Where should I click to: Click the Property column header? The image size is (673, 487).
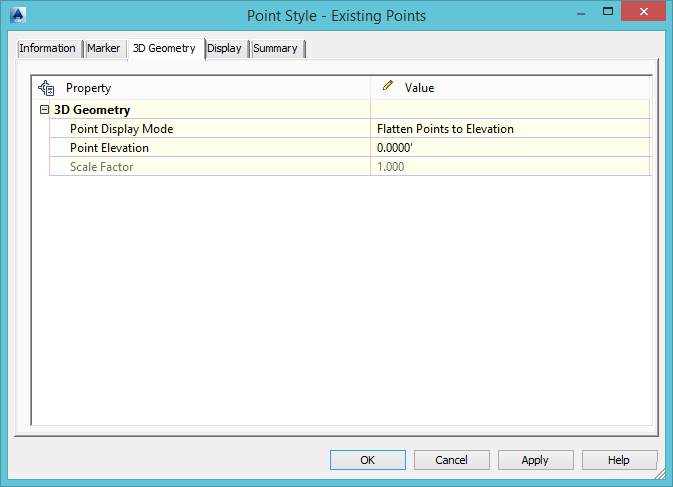point(201,88)
